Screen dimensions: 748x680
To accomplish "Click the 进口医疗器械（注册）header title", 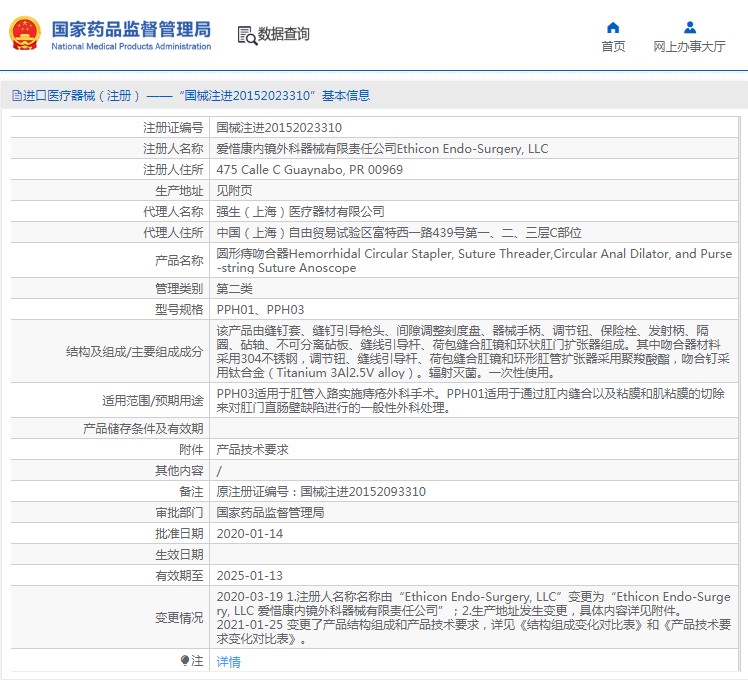I will pos(190,96).
